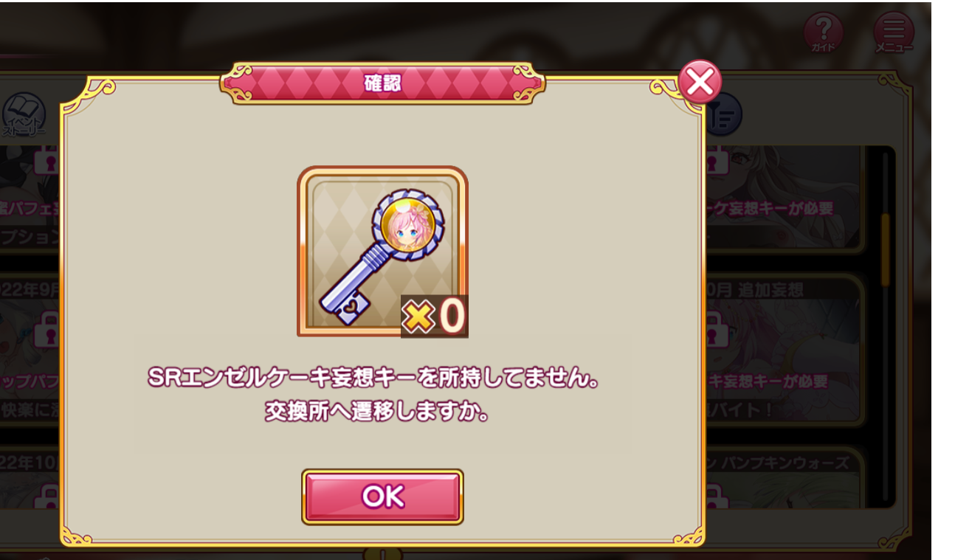Open the パンプキンウォーズ card
This screenshot has height=560, width=955.
pyautogui.click(x=782, y=478)
